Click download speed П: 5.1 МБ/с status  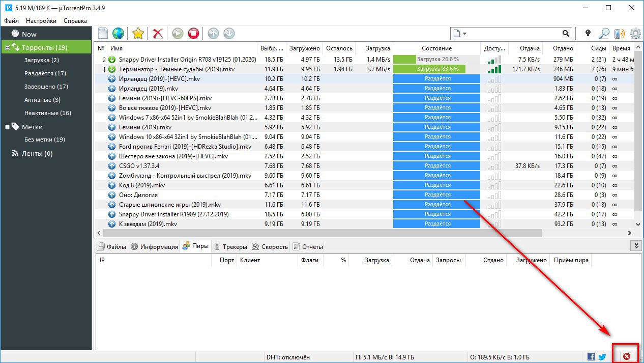point(385,357)
